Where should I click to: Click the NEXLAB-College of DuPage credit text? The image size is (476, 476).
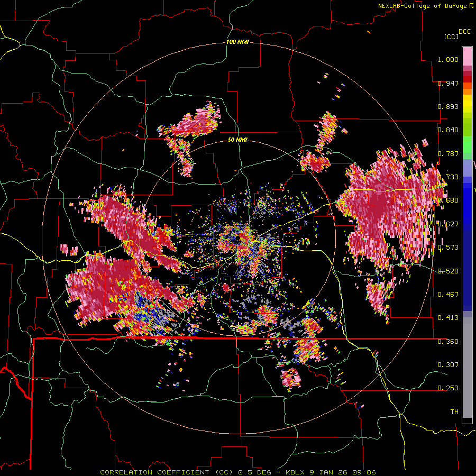(422, 6)
